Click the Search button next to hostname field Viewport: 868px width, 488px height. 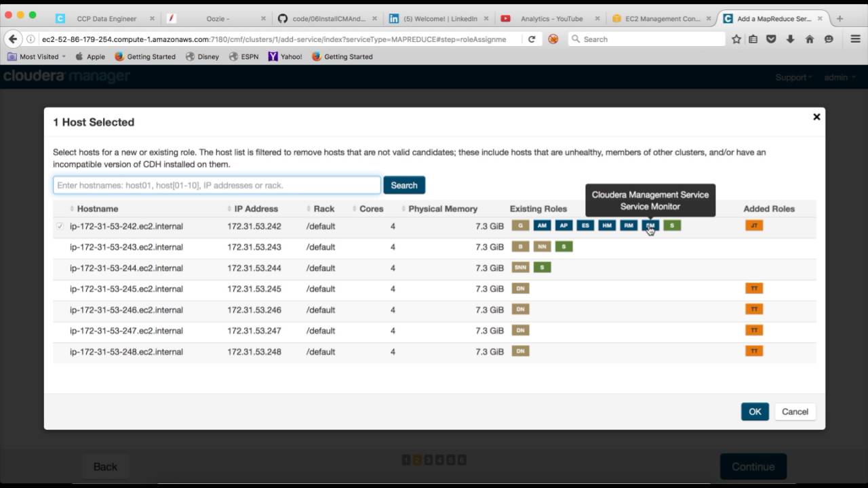[x=404, y=185]
